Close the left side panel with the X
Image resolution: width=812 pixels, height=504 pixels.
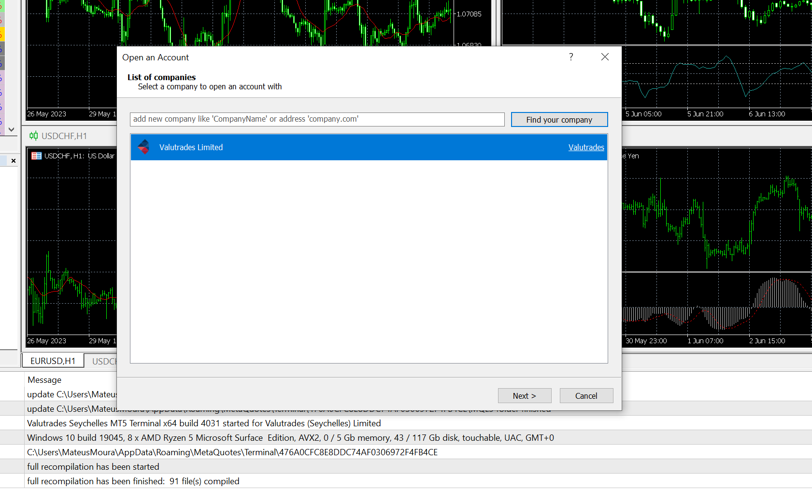[x=14, y=161]
